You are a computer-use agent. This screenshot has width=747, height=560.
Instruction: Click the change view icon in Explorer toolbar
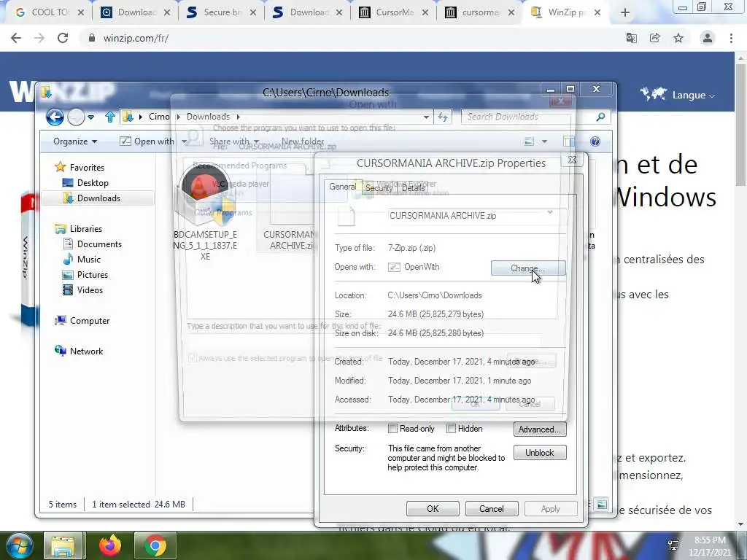point(529,141)
